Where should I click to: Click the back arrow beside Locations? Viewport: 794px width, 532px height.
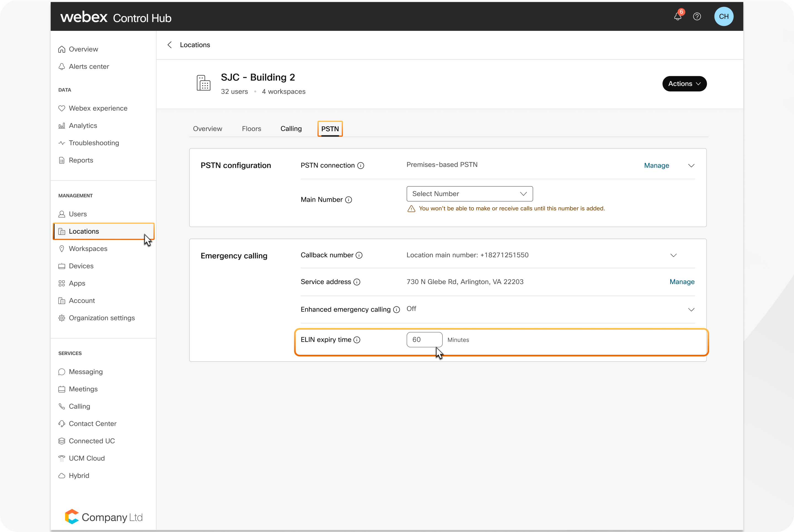click(170, 45)
